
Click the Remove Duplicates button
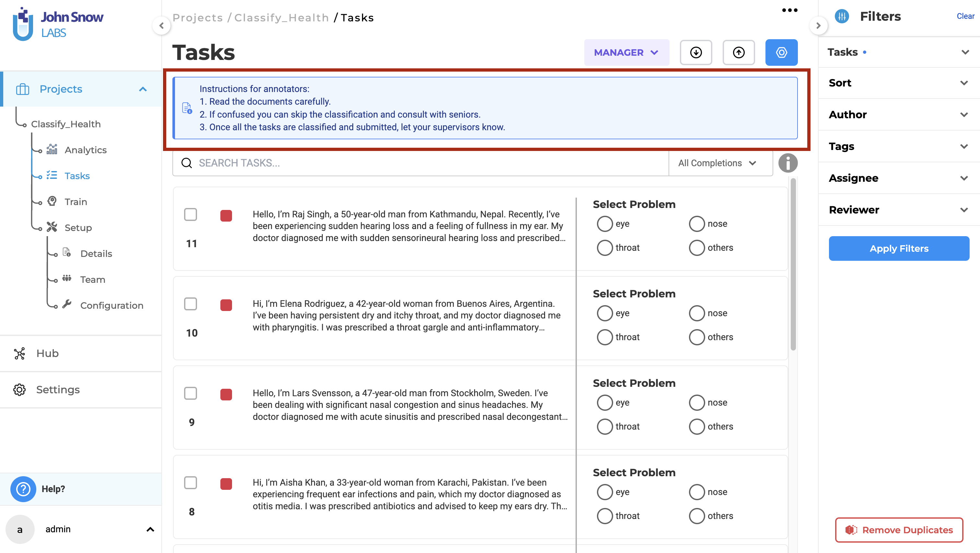coord(899,530)
